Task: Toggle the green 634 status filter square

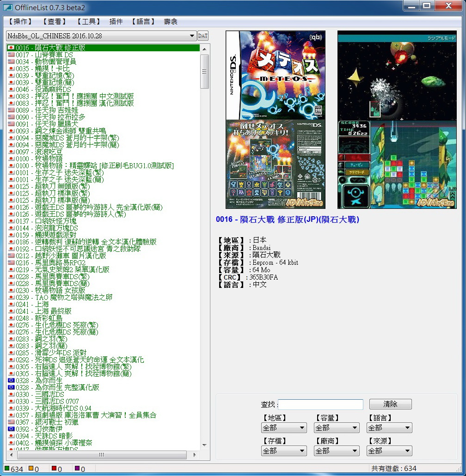Action: click(x=7, y=469)
